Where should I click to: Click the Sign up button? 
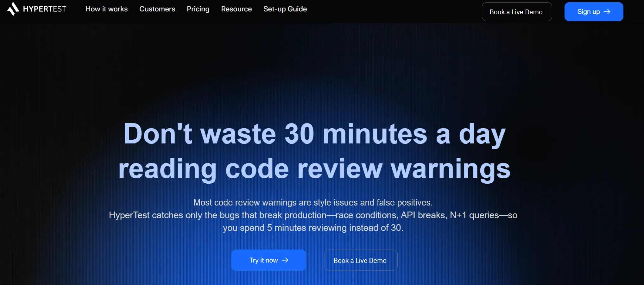point(594,12)
